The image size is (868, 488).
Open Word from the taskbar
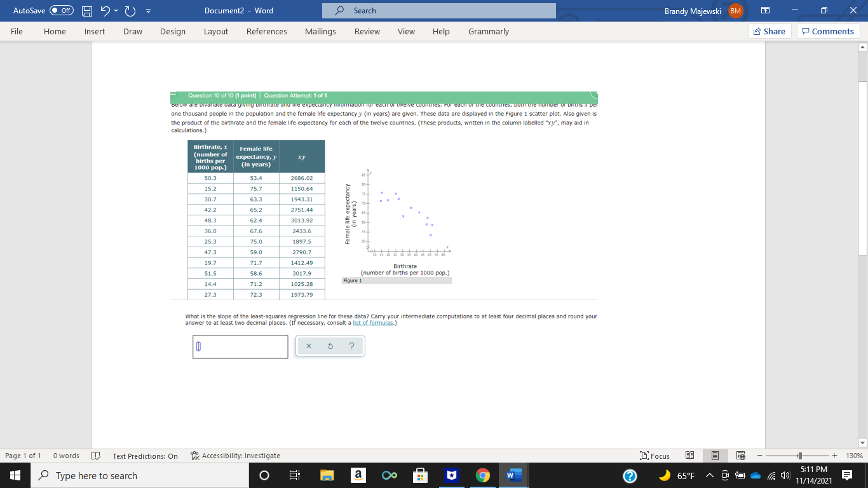click(x=513, y=475)
